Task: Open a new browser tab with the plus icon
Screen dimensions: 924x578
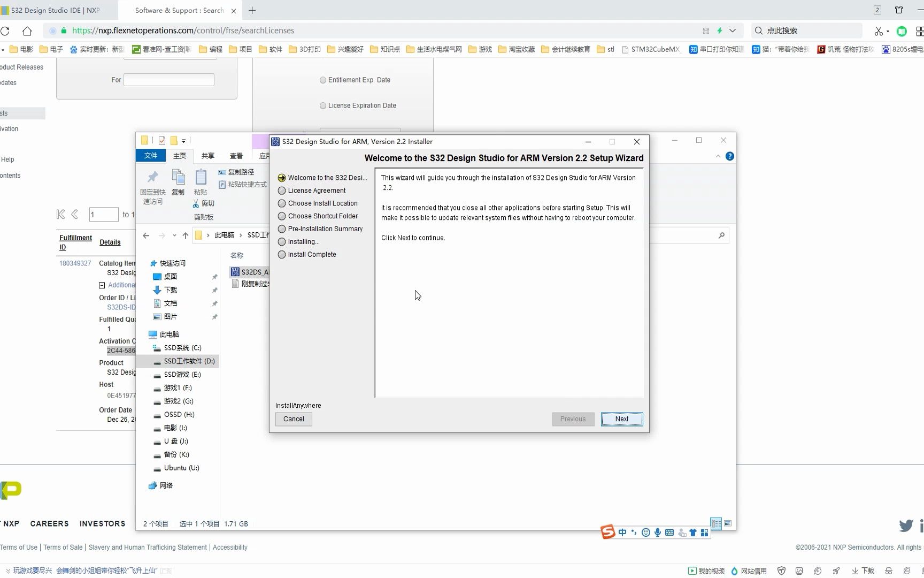Action: point(252,10)
